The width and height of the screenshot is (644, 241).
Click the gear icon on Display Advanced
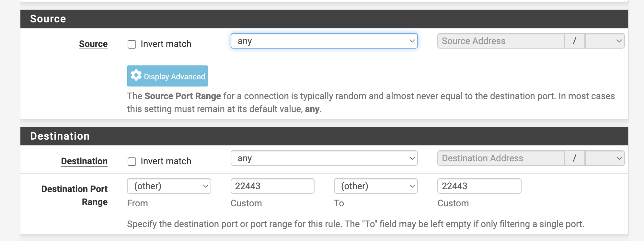click(x=136, y=75)
